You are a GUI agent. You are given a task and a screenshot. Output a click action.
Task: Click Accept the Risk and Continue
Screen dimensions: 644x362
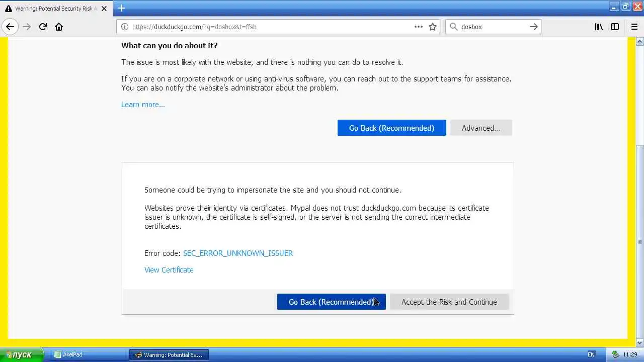point(449,302)
